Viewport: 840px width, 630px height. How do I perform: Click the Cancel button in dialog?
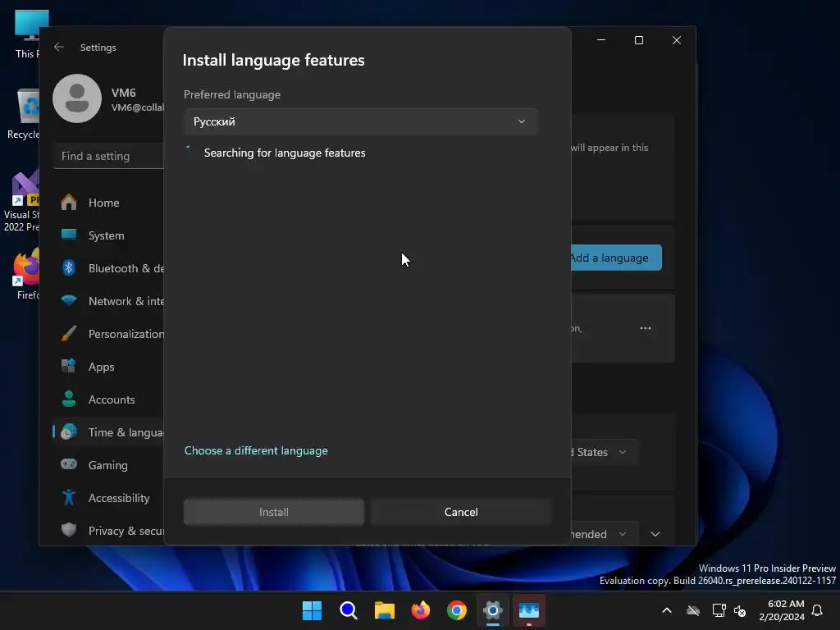pos(461,512)
